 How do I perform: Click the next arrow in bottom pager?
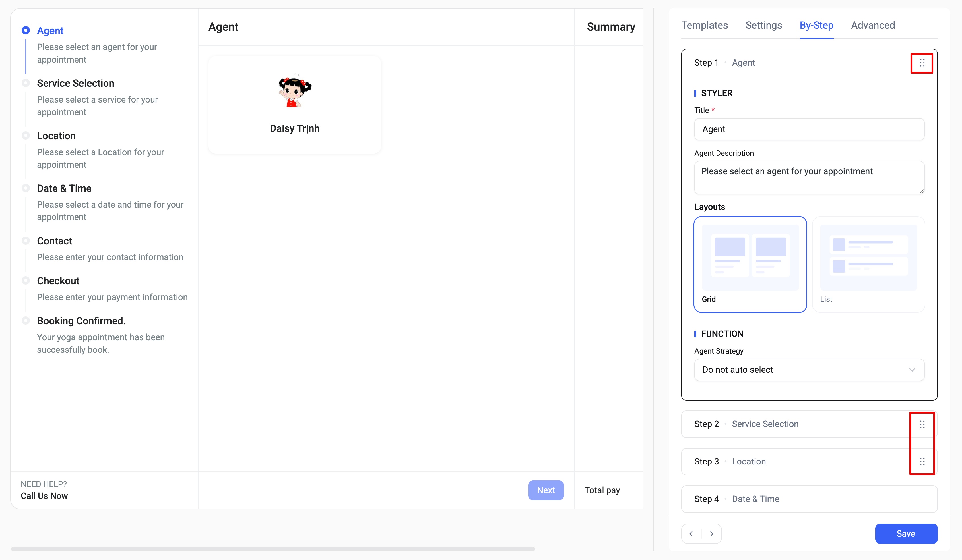pyautogui.click(x=712, y=534)
